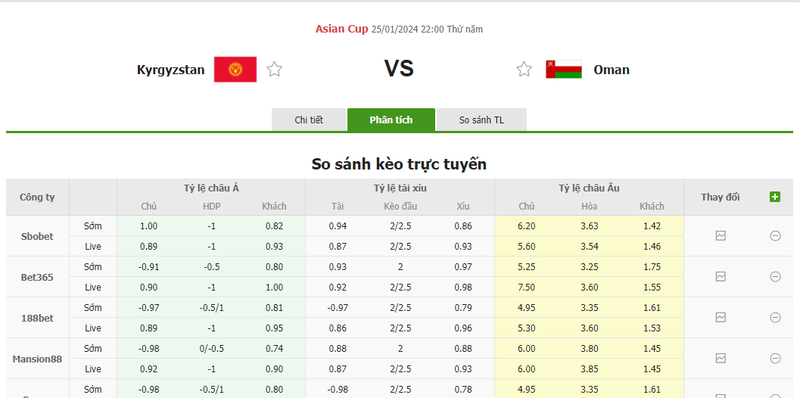Remove the Sbobet row with the minus icon
Viewport: 800px width, 398px height.
(x=775, y=236)
